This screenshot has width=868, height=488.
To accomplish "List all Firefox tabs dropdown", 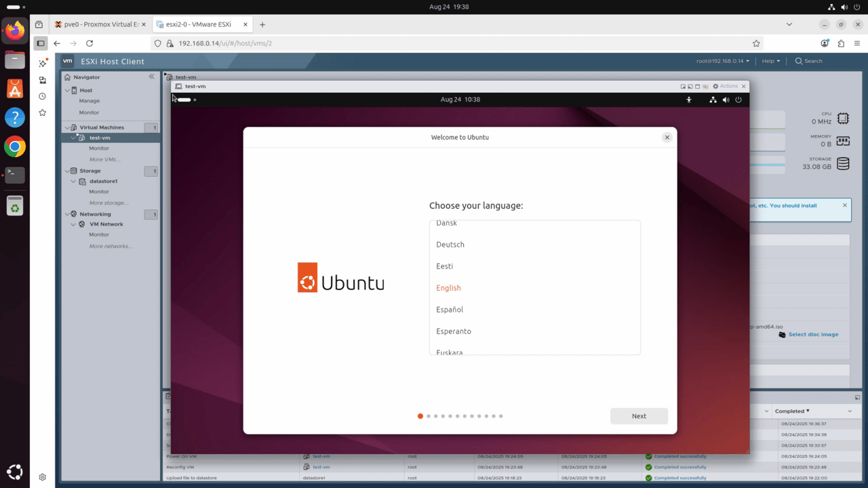I will [789, 24].
